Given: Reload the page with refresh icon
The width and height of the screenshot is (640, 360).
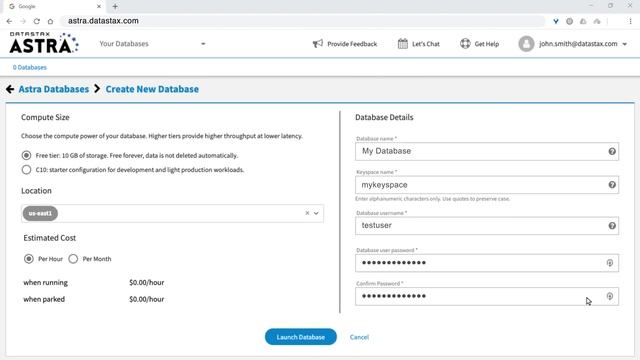Looking at the screenshot, I should point(37,21).
